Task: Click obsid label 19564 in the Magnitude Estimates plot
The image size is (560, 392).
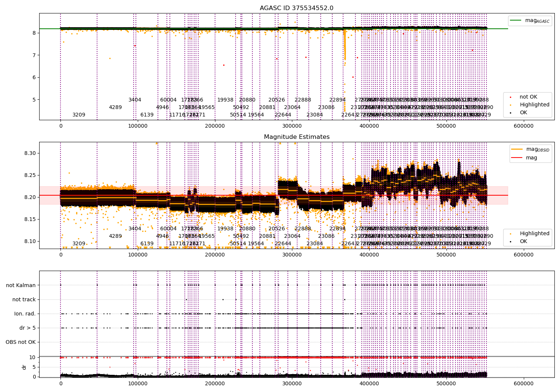Action: [256, 244]
